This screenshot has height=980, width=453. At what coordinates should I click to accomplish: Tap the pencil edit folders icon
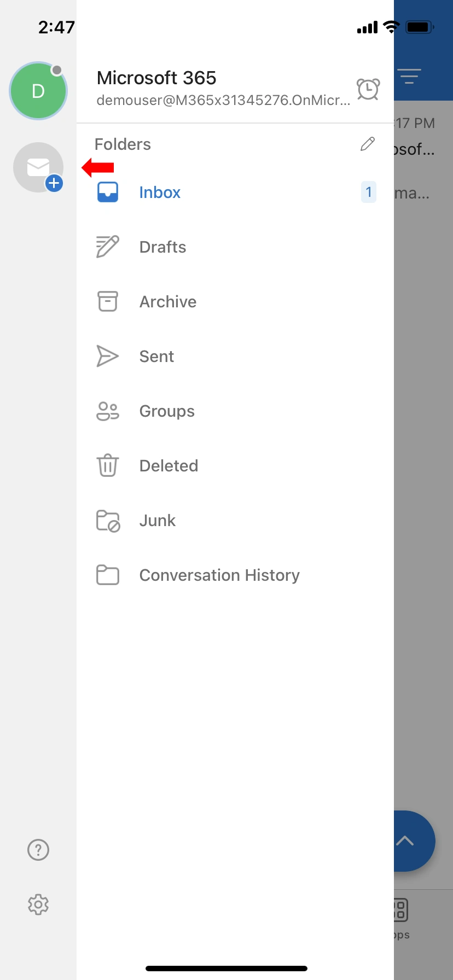[368, 144]
